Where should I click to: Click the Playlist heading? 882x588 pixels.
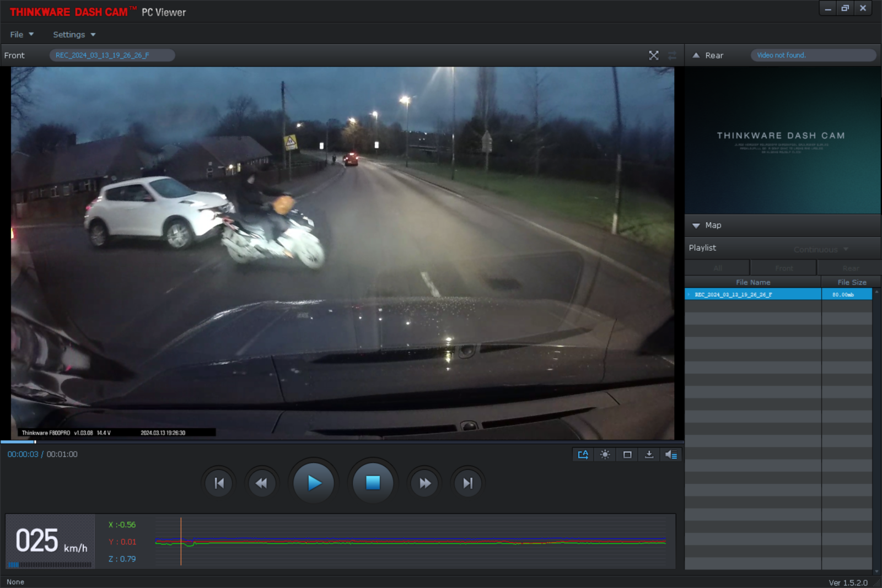[x=702, y=248]
